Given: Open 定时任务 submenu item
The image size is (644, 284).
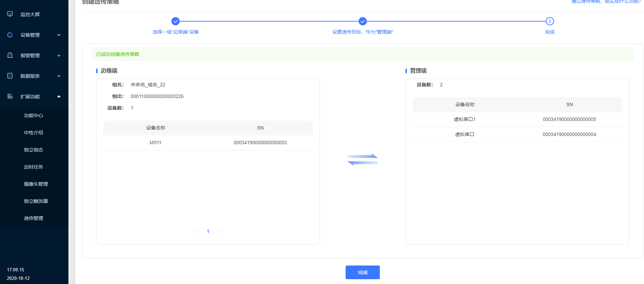Looking at the screenshot, I should [34, 167].
